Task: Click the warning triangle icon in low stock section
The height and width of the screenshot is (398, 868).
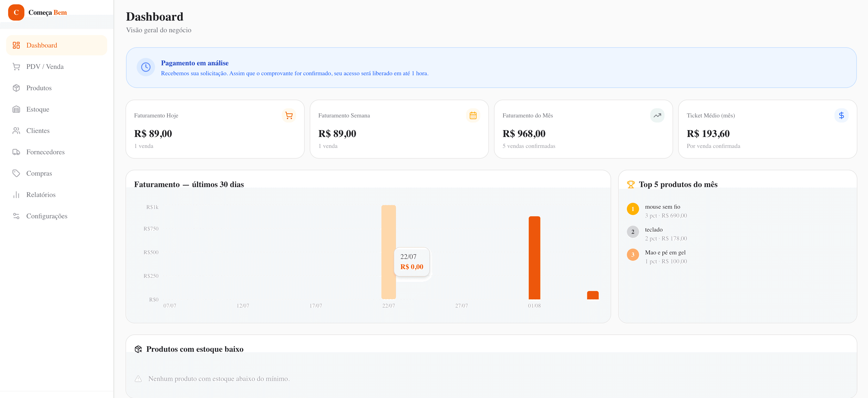Action: (x=138, y=379)
